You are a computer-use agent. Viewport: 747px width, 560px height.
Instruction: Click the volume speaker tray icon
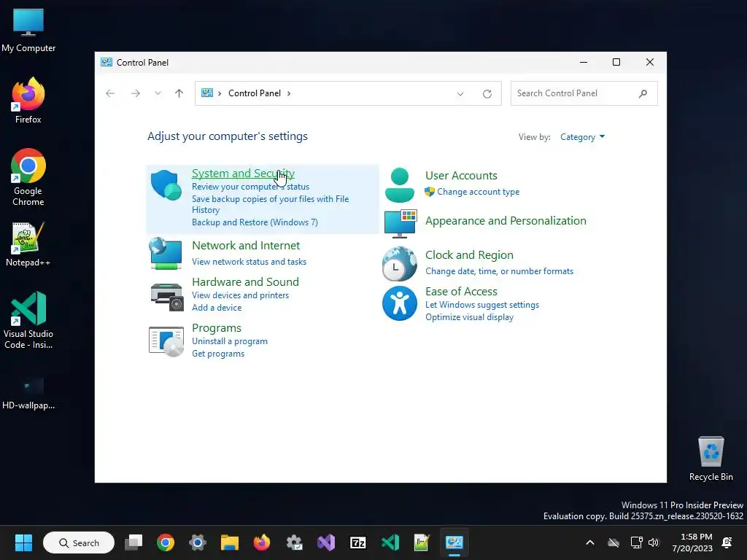[654, 542]
